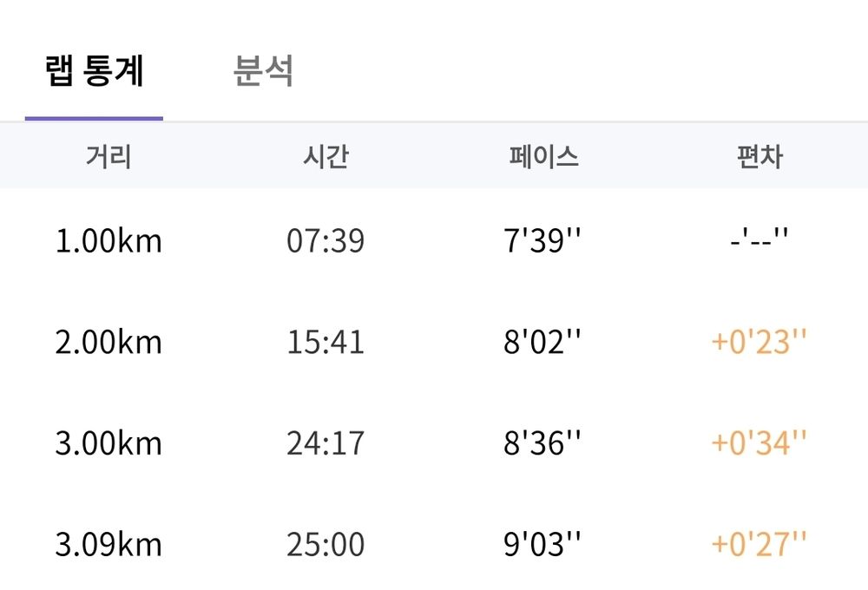Click the 페이스 column header
Viewport: 868px width, 590px height.
[x=543, y=157]
